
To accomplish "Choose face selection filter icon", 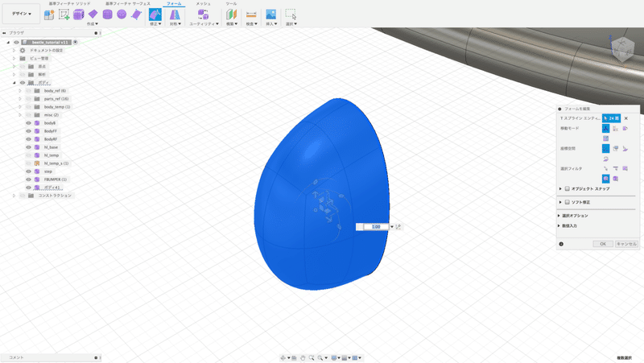I will pyautogui.click(x=625, y=168).
